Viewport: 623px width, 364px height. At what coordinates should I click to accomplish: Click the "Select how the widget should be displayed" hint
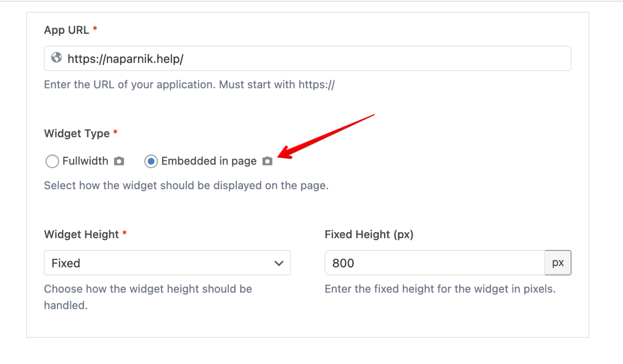tap(186, 185)
